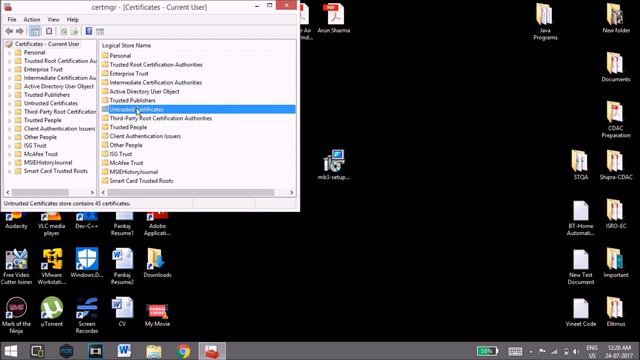This screenshot has height=360, width=640.
Task: Click the ENG US language indicator
Action: pos(592,351)
